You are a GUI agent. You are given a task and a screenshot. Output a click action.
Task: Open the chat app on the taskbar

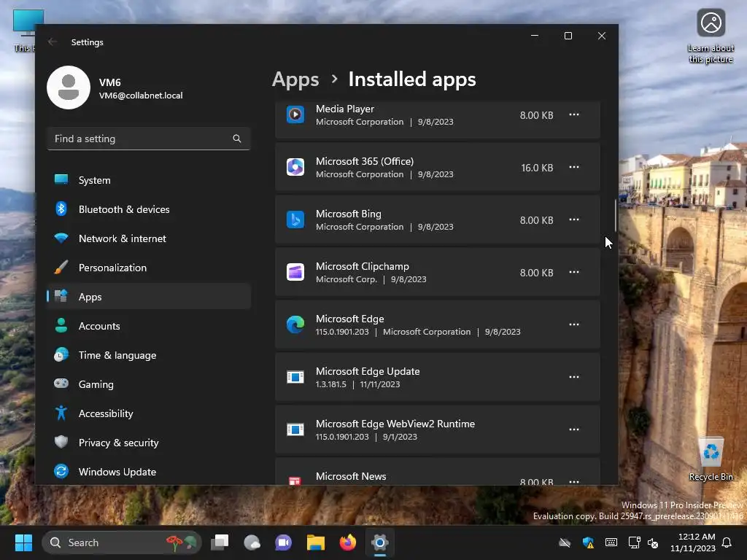click(284, 542)
